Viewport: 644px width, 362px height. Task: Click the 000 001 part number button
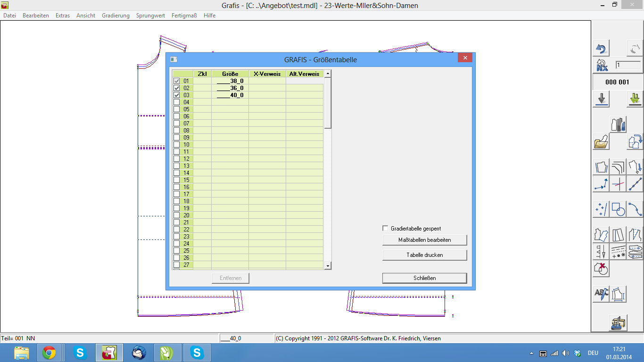618,82
